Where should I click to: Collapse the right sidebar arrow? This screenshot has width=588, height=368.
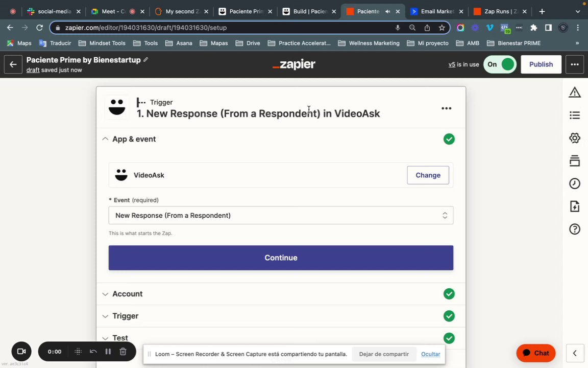pos(575,353)
